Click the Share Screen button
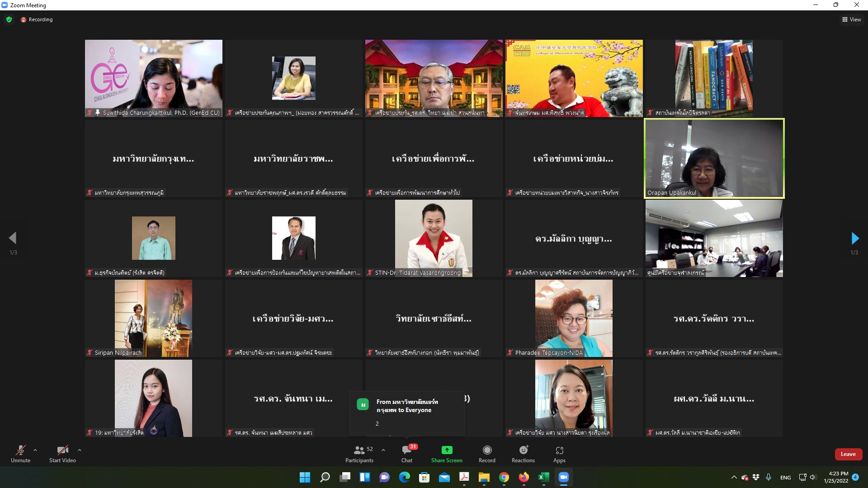This screenshot has width=868, height=488. [447, 454]
